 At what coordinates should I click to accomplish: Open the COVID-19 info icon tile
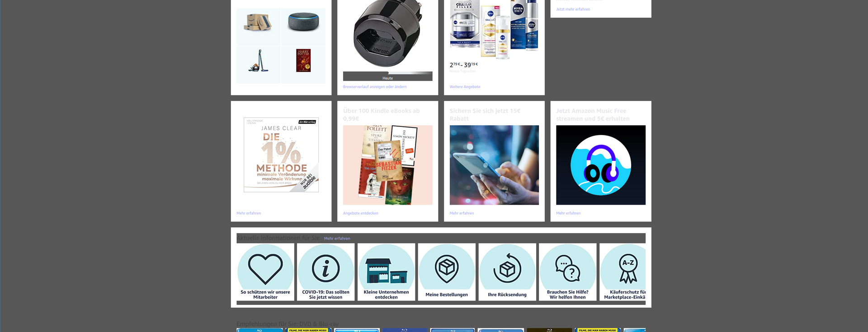[325, 268]
